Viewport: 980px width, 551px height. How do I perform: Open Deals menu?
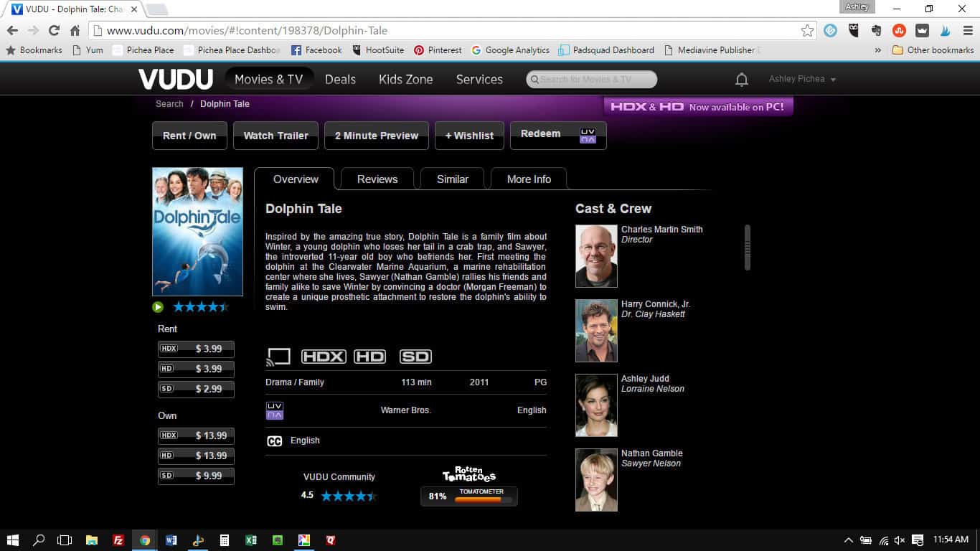(x=340, y=79)
